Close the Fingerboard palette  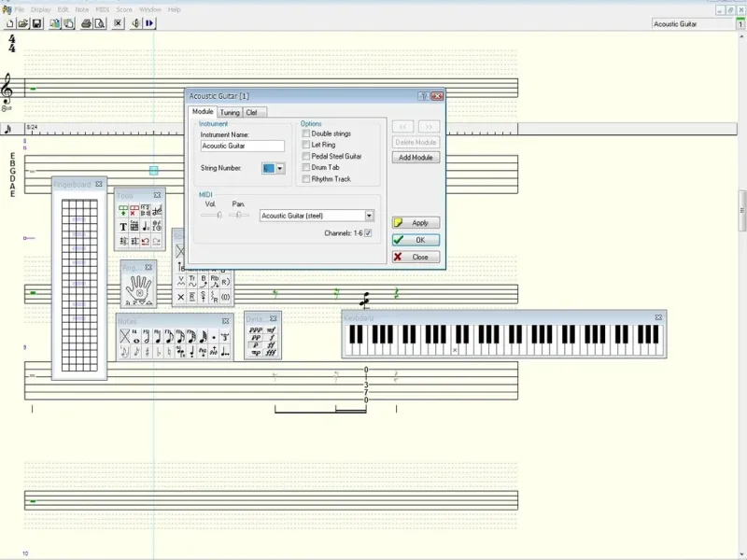(x=99, y=184)
